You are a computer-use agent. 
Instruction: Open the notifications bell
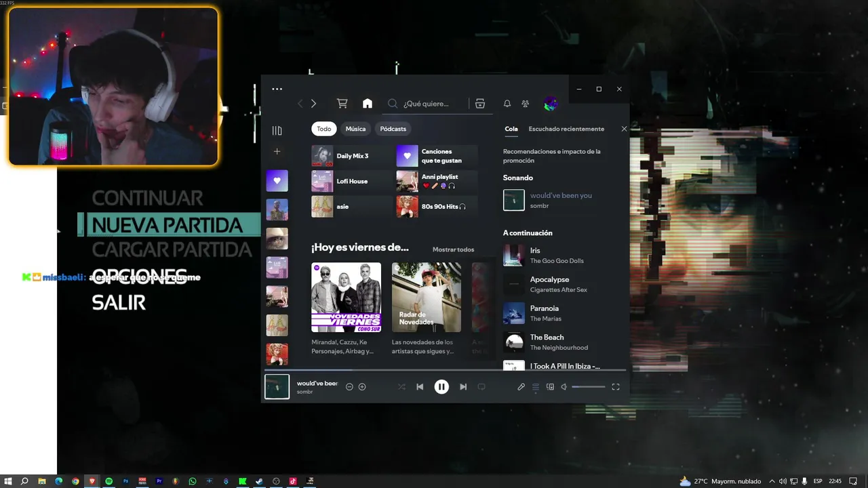coord(507,104)
